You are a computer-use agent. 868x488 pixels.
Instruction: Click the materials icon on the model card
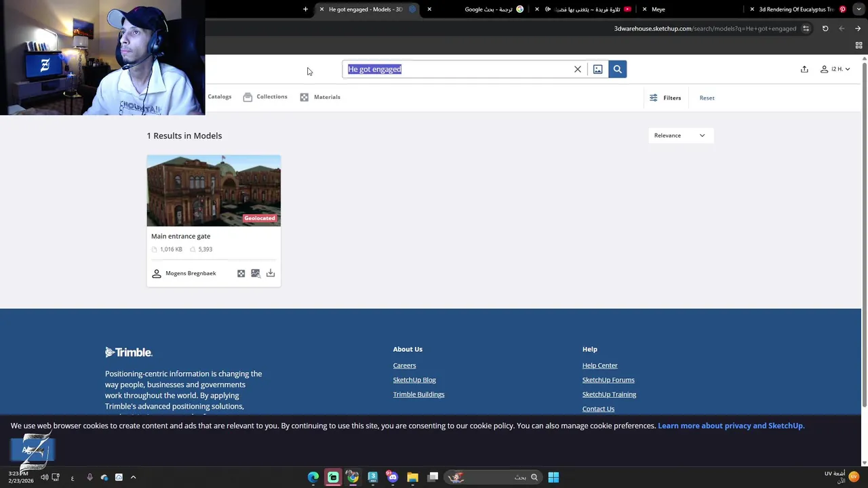click(241, 273)
